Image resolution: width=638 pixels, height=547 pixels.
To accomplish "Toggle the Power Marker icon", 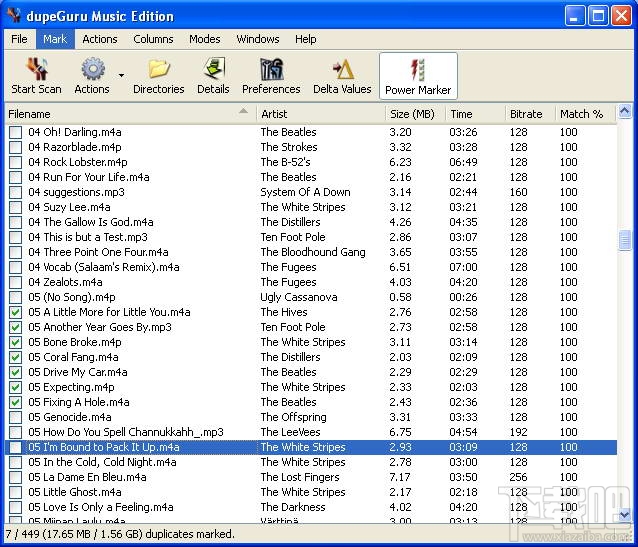I will point(418,69).
